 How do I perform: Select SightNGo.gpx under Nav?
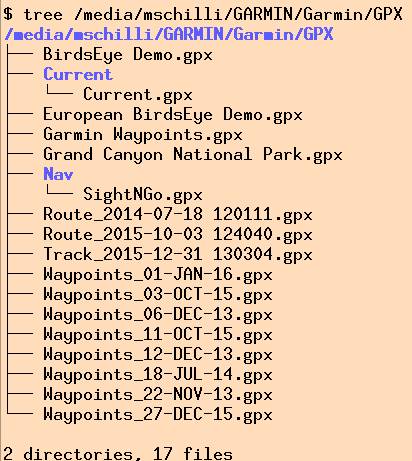tap(143, 195)
